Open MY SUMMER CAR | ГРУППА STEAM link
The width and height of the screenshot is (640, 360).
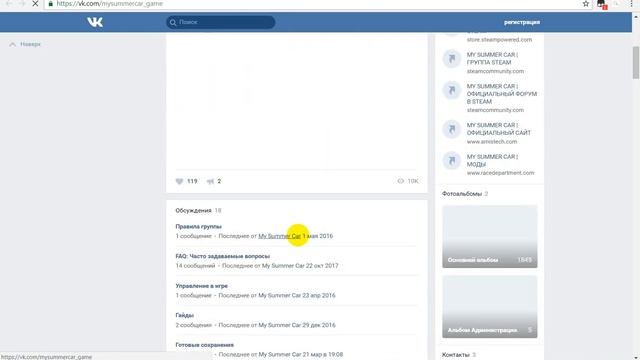click(x=492, y=58)
